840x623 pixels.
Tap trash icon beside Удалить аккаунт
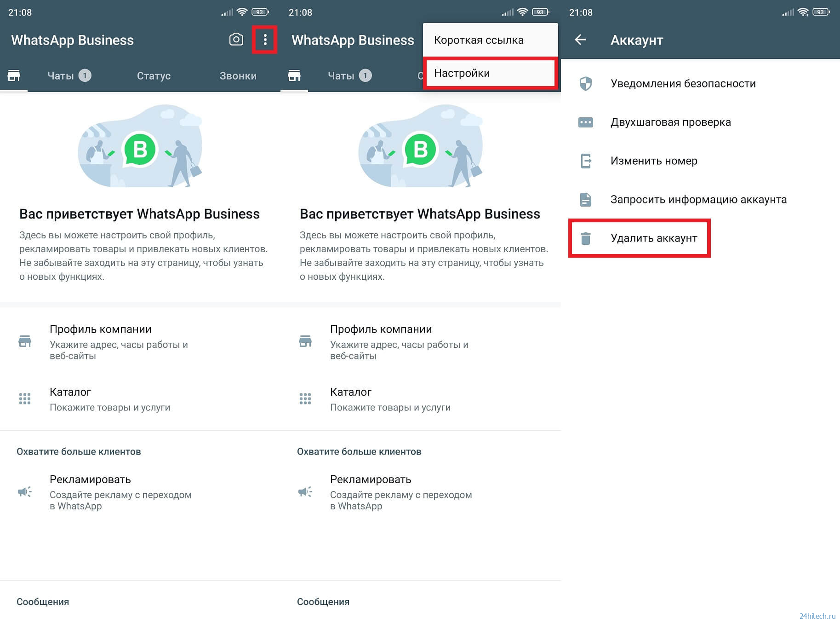pos(585,238)
